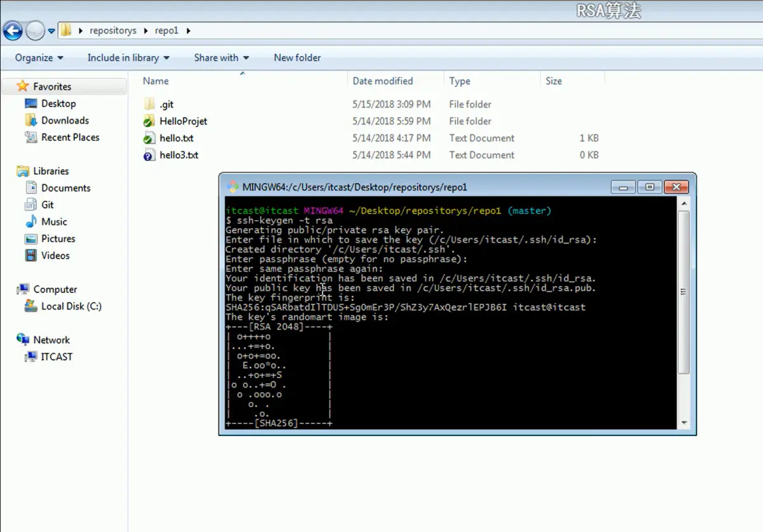Click the terminal scrollbar down arrow

pyautogui.click(x=684, y=423)
